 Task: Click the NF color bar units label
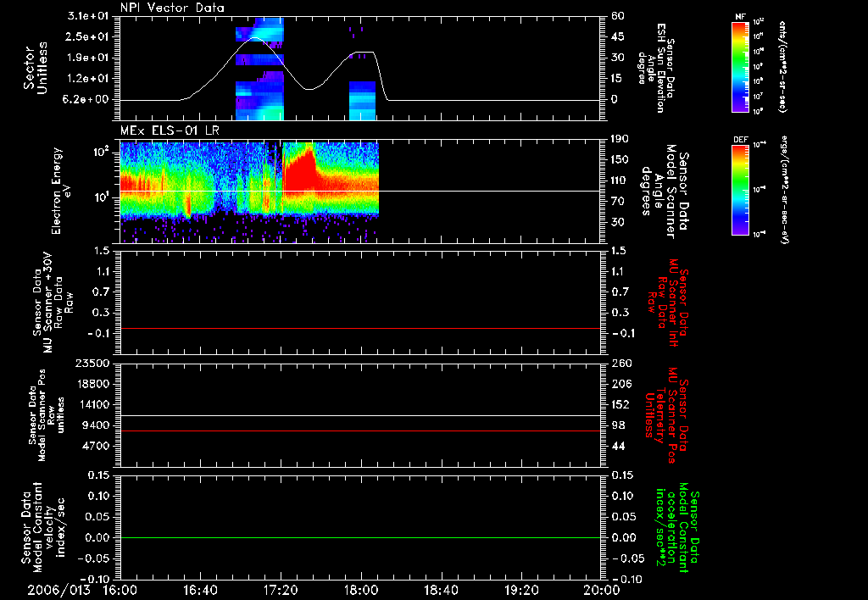pyautogui.click(x=782, y=67)
